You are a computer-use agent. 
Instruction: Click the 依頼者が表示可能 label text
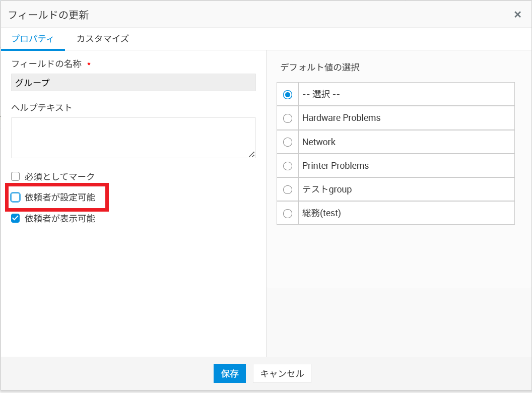tap(60, 219)
